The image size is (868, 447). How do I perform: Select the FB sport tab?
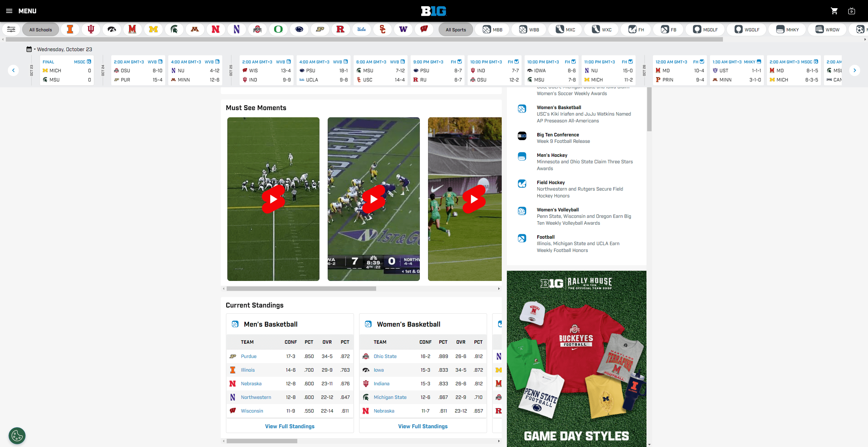coord(668,30)
